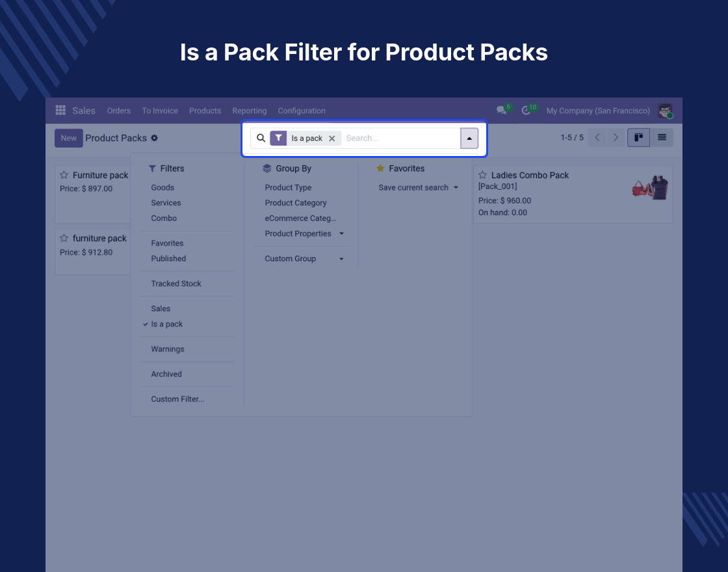Open the Orders menu
This screenshot has height=572, width=728.
(119, 110)
